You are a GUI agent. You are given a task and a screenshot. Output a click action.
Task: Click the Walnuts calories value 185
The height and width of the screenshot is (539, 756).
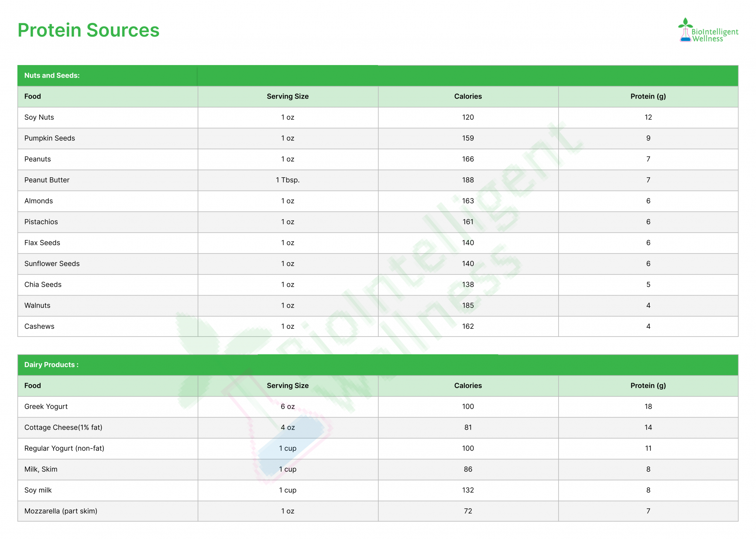(x=468, y=306)
